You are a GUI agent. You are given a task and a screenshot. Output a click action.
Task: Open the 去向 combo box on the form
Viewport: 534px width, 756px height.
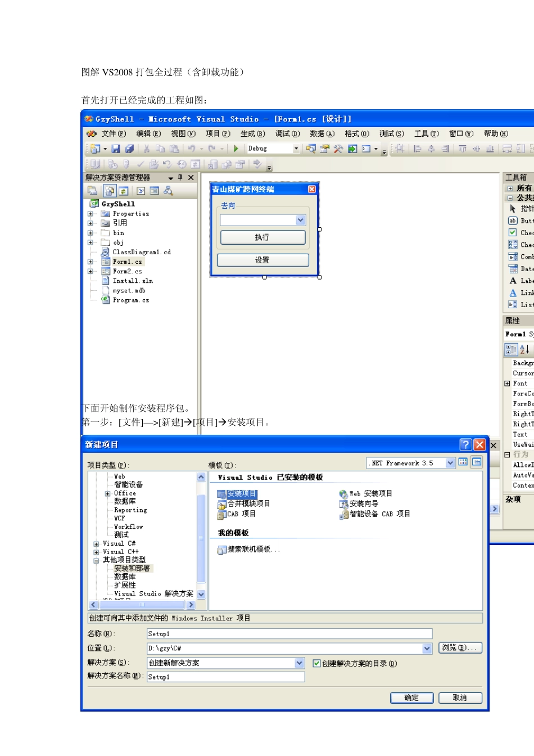263,220
